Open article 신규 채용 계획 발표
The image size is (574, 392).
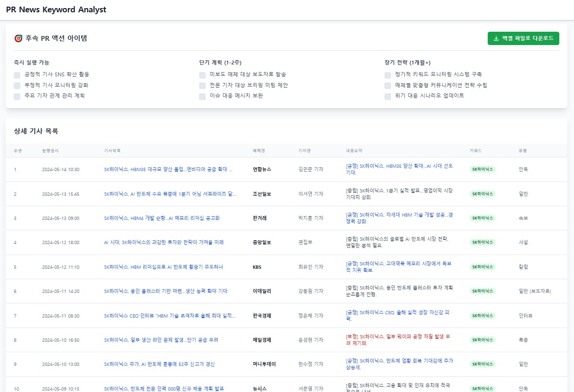pyautogui.click(x=164, y=389)
